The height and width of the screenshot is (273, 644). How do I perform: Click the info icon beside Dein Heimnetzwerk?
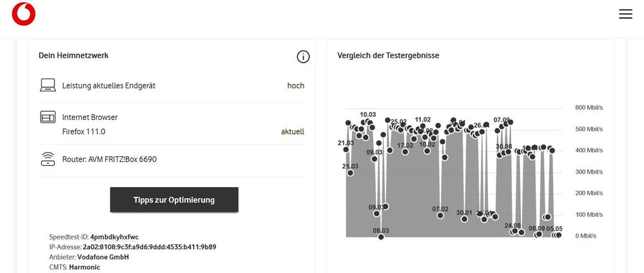(x=303, y=57)
